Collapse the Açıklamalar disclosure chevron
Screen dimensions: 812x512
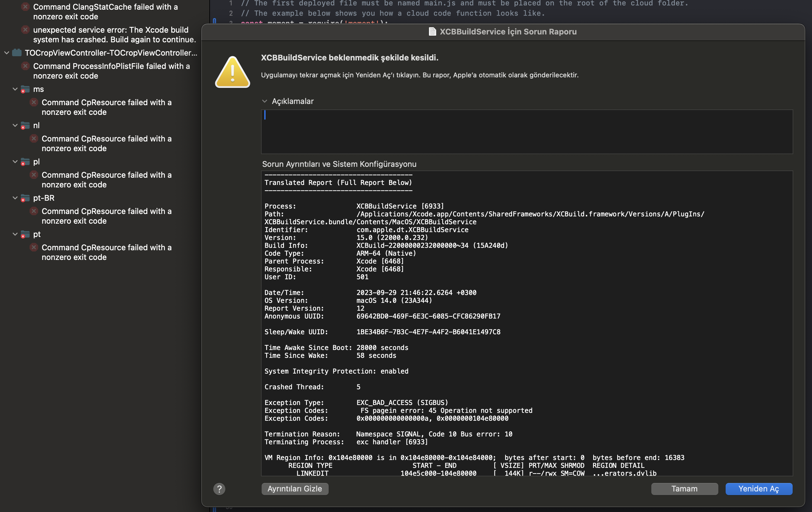pyautogui.click(x=265, y=101)
